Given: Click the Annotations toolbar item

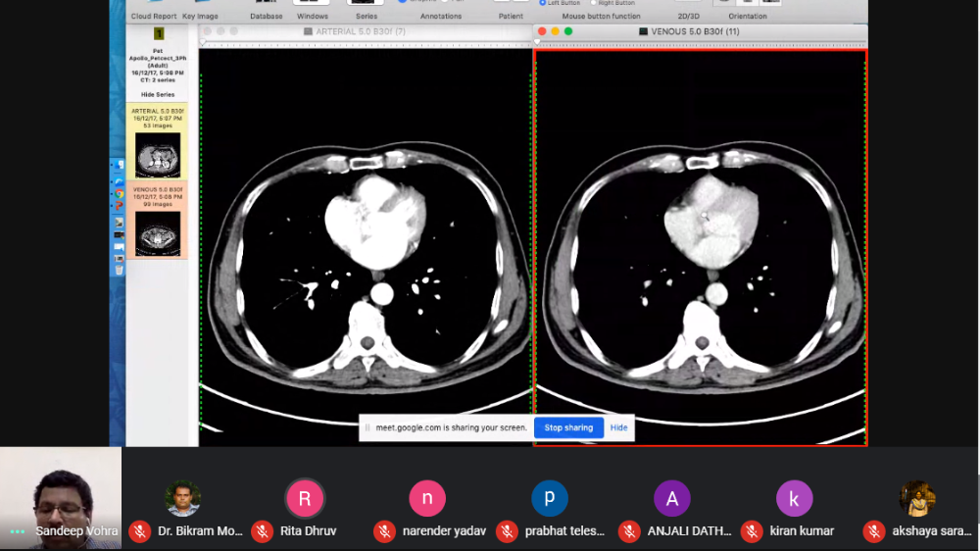Looking at the screenshot, I should pyautogui.click(x=441, y=17).
